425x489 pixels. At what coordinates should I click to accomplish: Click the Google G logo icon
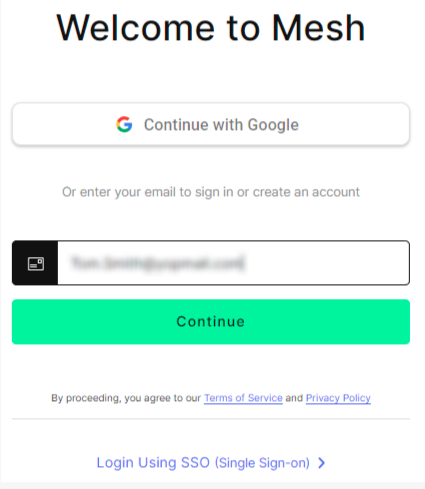point(124,125)
